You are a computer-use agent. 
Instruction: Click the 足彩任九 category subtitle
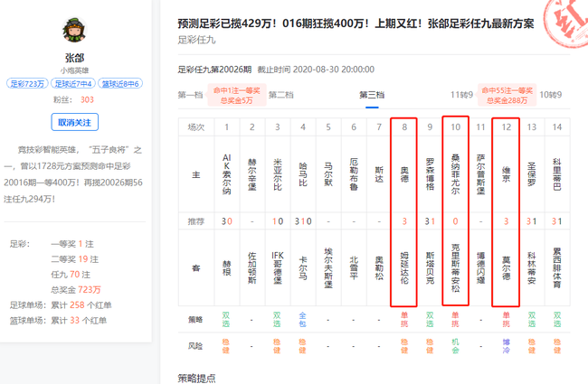(196, 40)
